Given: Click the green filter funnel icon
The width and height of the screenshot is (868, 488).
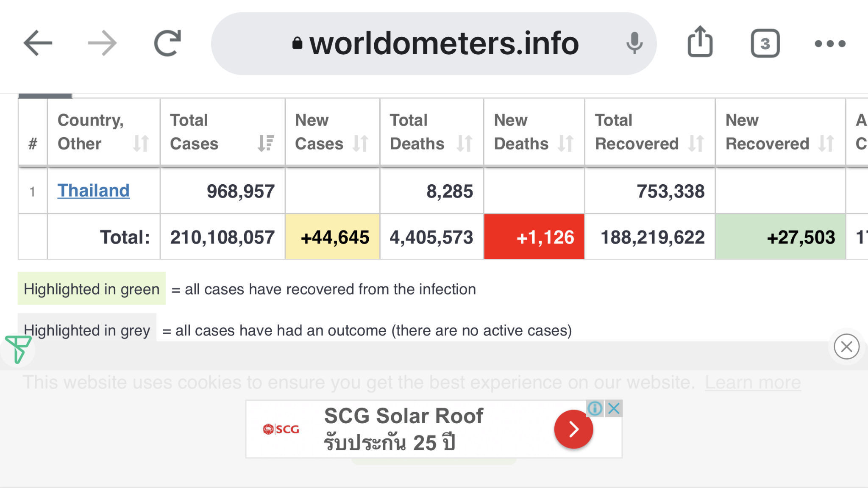Looking at the screenshot, I should (18, 349).
